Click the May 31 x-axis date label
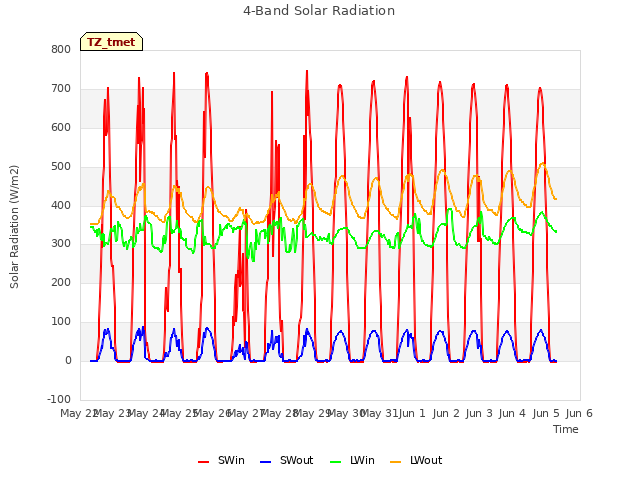The height and width of the screenshot is (480, 640). tap(379, 413)
